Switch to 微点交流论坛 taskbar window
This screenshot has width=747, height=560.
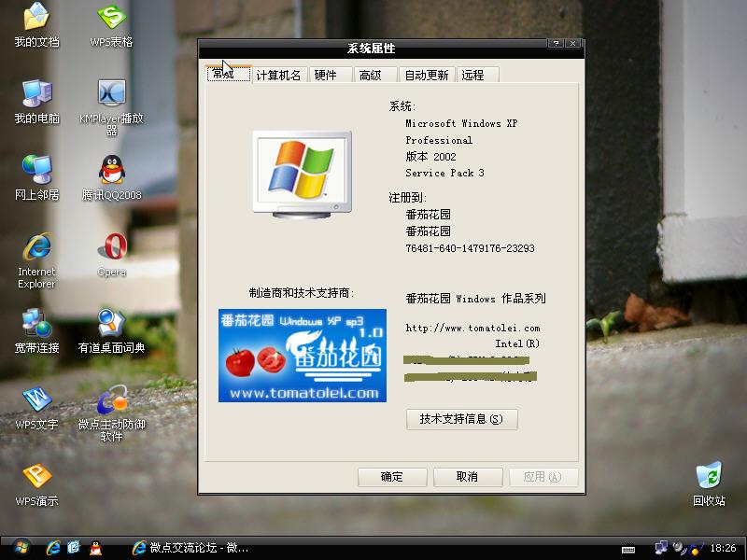pyautogui.click(x=190, y=548)
